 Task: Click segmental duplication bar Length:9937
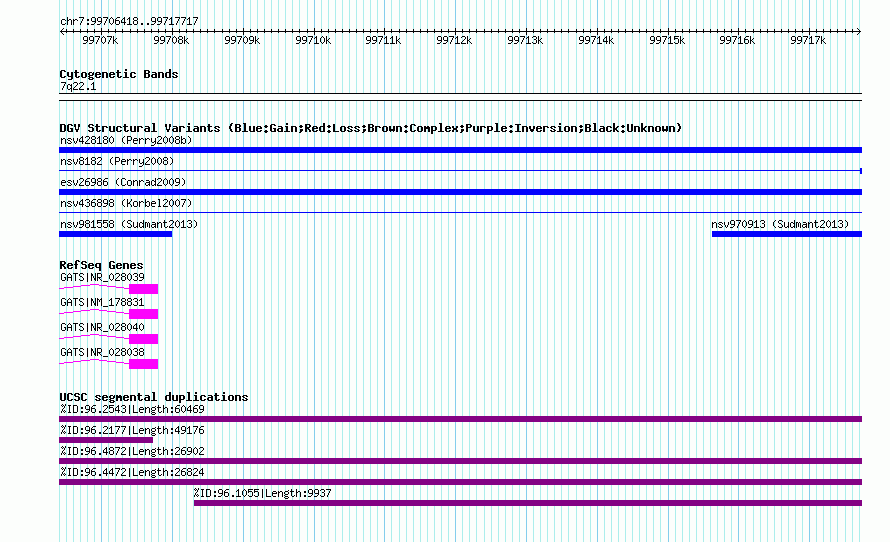(x=528, y=503)
